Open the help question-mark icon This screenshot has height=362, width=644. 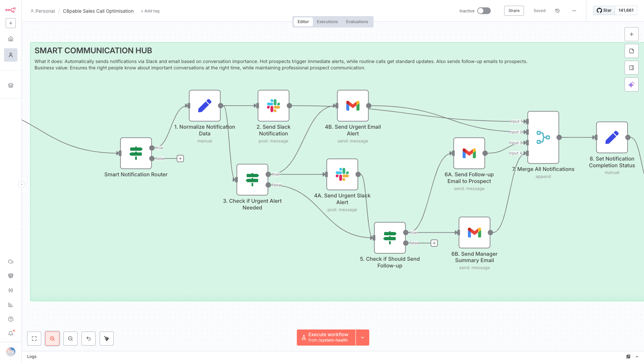point(11,319)
